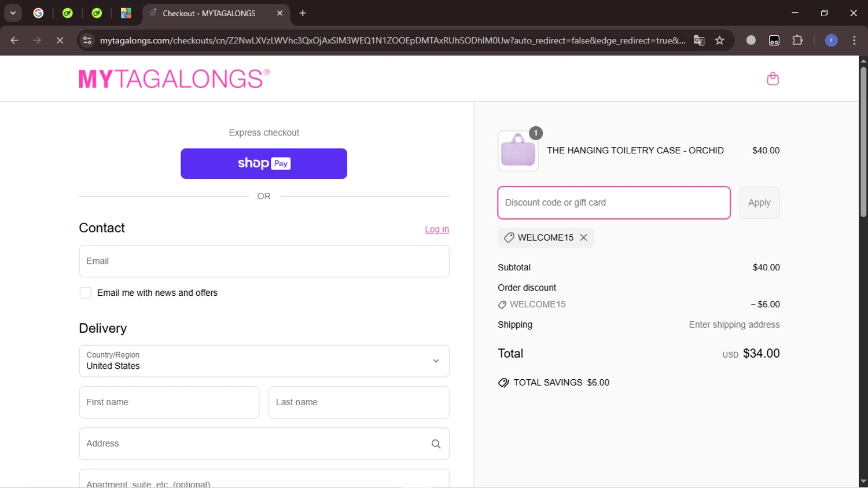Screen dimensions: 868x488
Task: Click the Address input field
Action: pos(264,444)
